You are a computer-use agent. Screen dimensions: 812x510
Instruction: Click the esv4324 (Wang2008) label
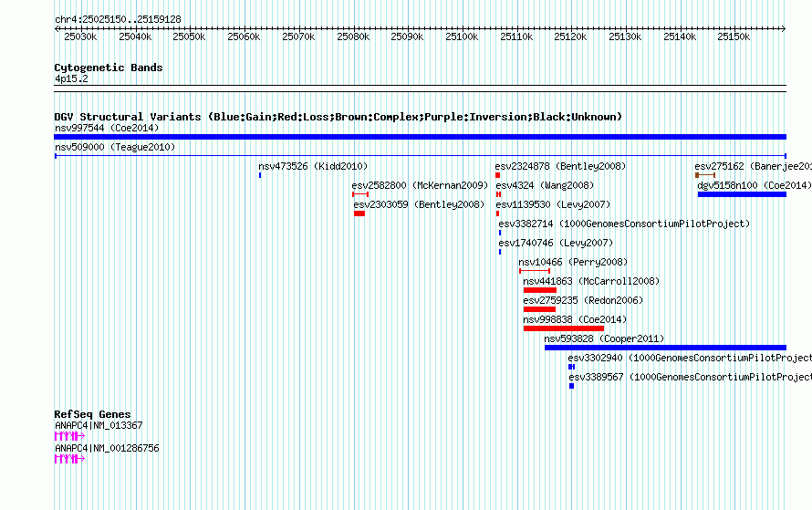coord(545,185)
